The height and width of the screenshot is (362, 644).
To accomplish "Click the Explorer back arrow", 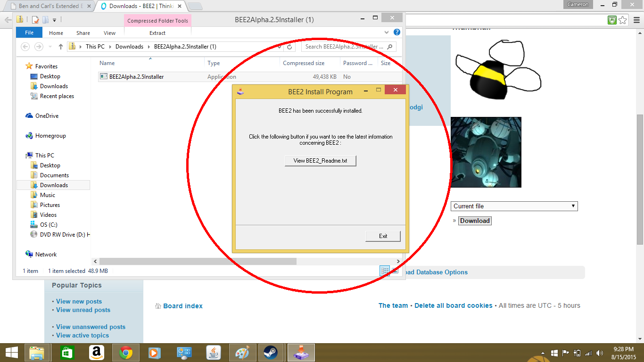I will point(25,47).
